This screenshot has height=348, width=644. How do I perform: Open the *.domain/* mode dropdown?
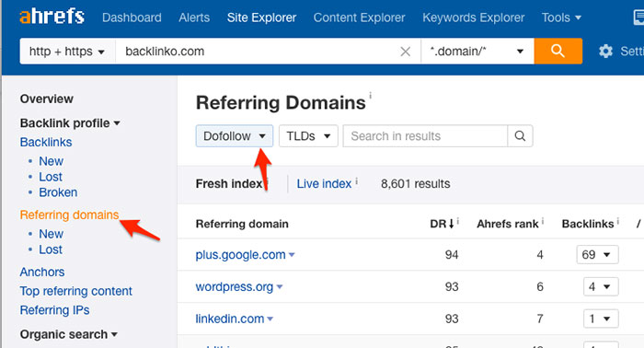477,51
